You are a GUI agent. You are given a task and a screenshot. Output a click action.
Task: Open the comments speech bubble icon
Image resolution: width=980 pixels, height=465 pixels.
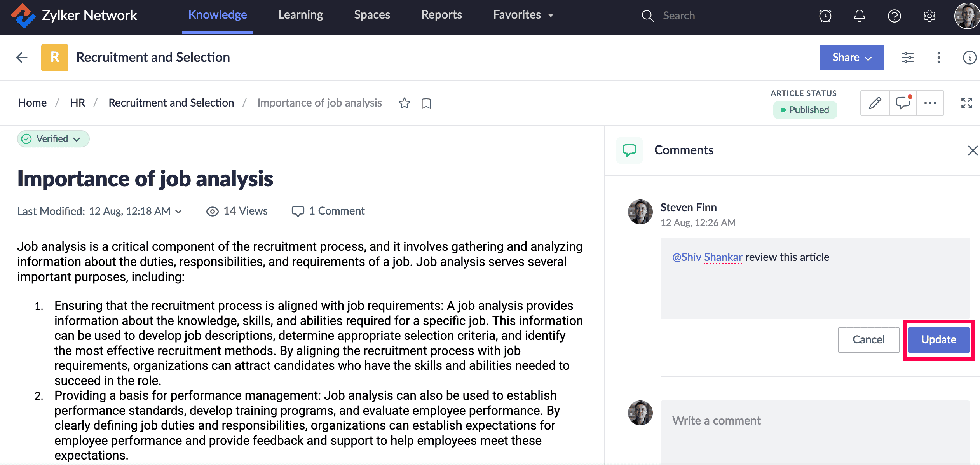(x=903, y=103)
